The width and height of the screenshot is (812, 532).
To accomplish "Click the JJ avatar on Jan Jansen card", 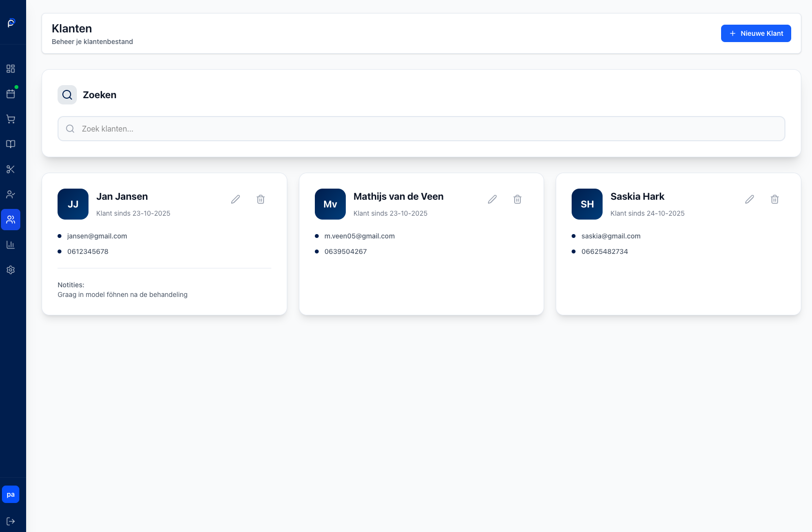I will tap(73, 204).
